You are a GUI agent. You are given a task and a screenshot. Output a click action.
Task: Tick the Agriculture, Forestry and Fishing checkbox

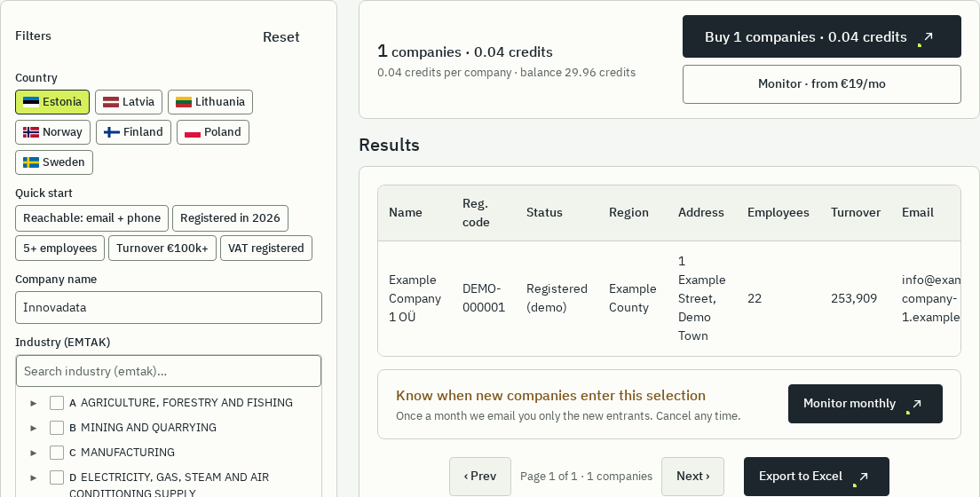pyautogui.click(x=57, y=403)
